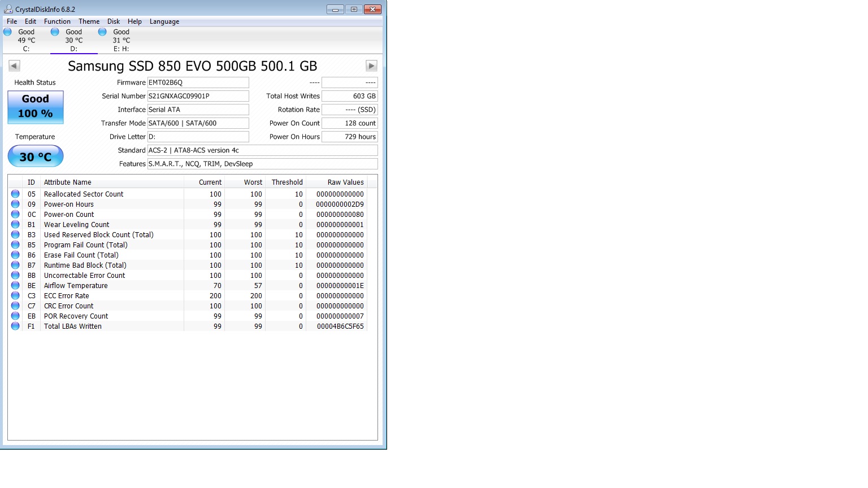Click the Good 100 % health status button
868x488 pixels.
(x=36, y=107)
